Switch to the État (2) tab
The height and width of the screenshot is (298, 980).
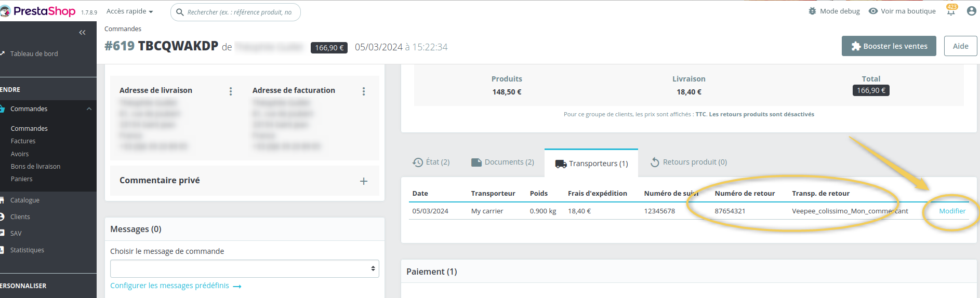click(431, 162)
